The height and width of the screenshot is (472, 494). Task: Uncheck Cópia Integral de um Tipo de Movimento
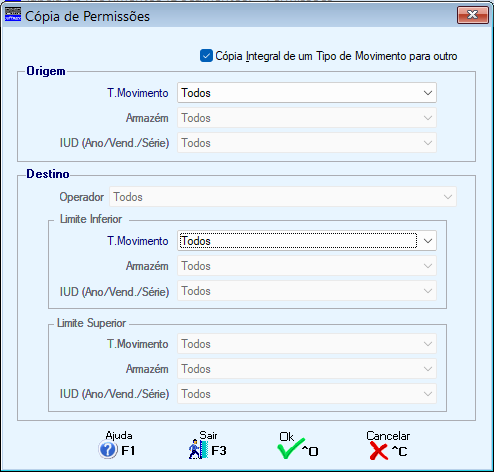pos(206,56)
